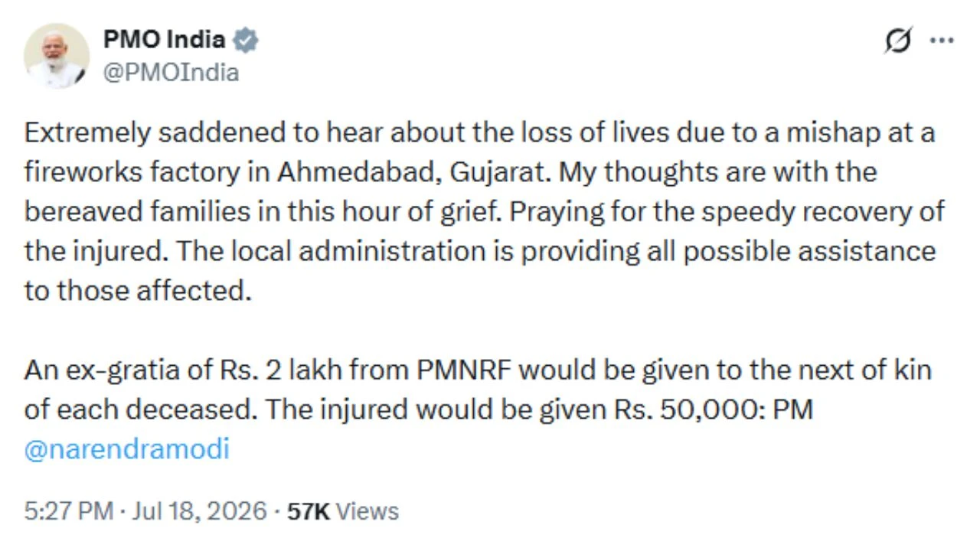
Task: Click the text "Rs. 50,000: PM"
Action: [x=712, y=410]
